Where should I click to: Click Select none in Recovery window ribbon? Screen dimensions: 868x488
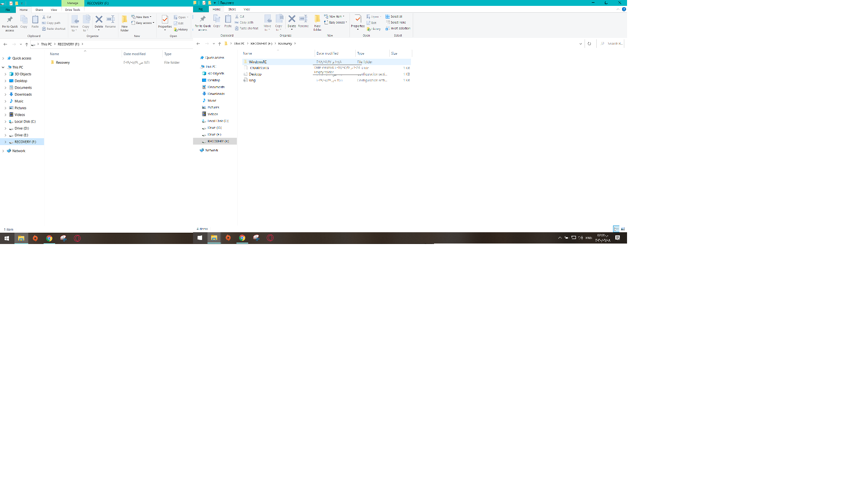tap(396, 22)
